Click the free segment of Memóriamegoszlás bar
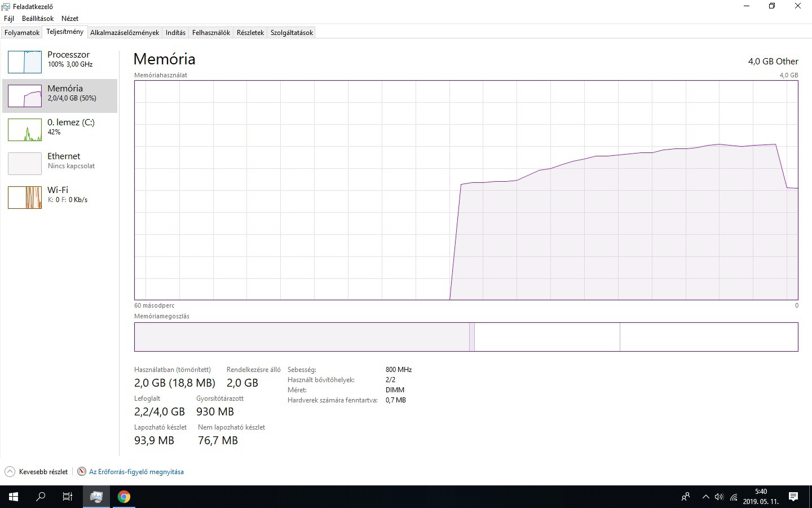812x508 pixels. tap(709, 337)
